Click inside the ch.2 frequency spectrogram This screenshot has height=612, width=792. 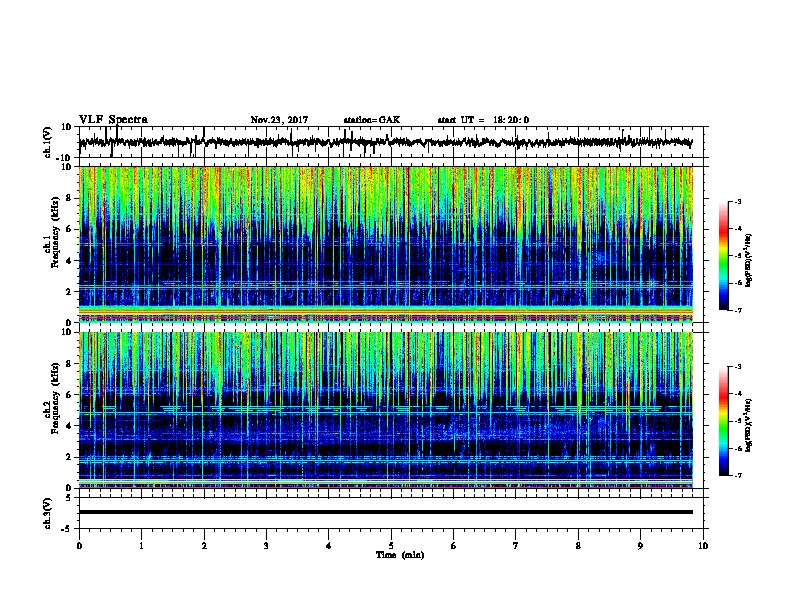point(386,410)
